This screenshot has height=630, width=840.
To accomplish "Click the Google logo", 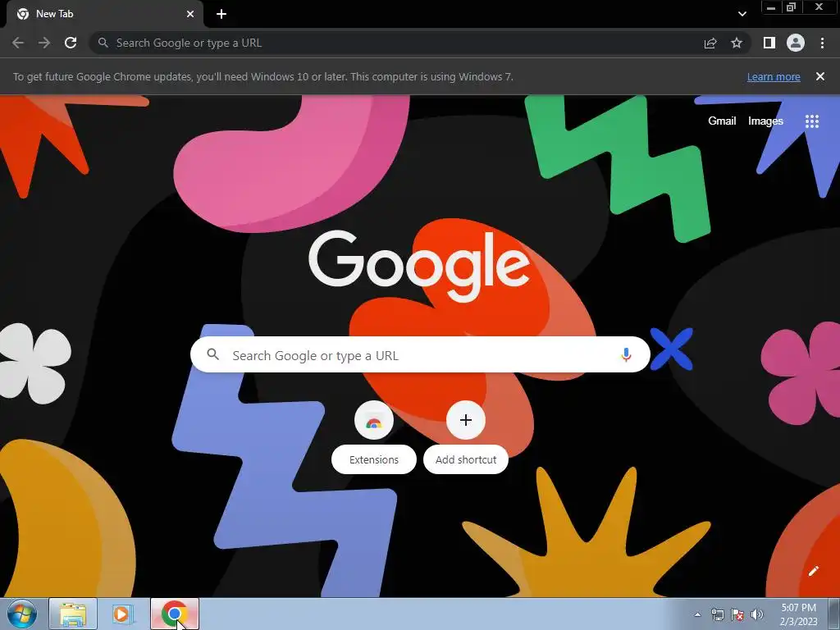I will coord(419,267).
